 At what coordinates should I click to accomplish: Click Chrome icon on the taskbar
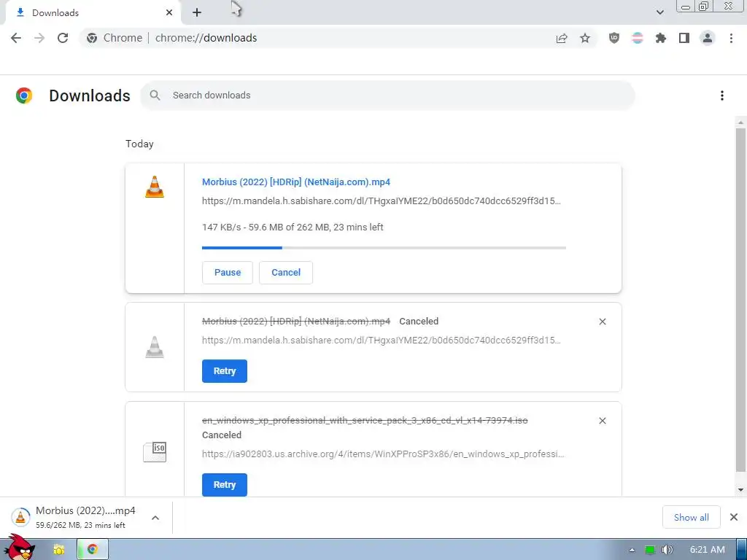point(93,550)
